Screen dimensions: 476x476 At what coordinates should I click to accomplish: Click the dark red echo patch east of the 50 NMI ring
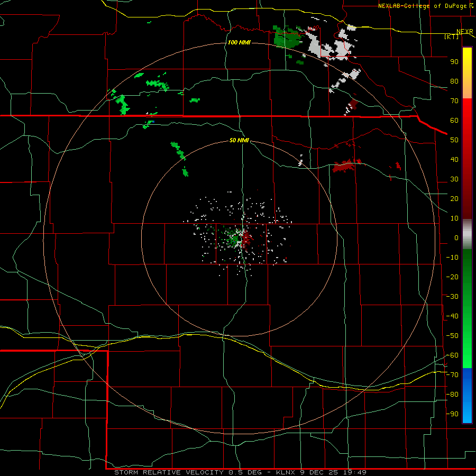(x=344, y=166)
